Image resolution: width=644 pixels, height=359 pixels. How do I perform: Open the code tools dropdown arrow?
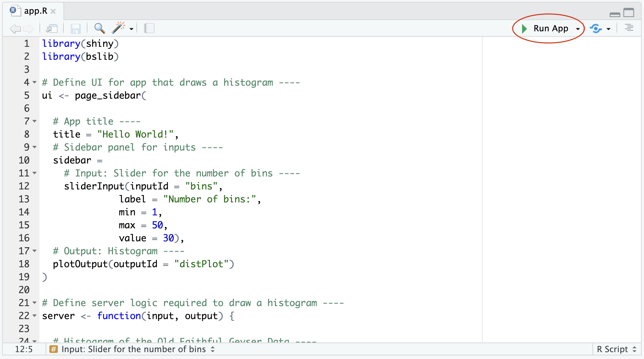pyautogui.click(x=131, y=29)
